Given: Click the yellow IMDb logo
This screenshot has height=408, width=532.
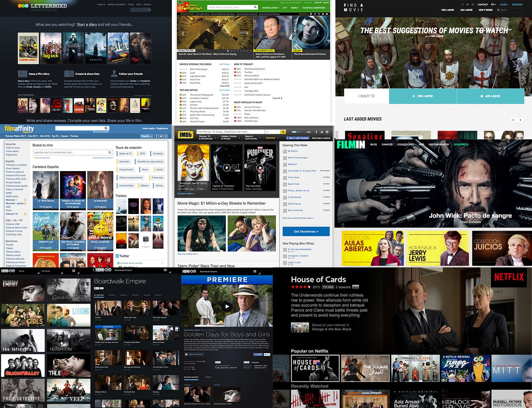Looking at the screenshot, I should coord(186,135).
